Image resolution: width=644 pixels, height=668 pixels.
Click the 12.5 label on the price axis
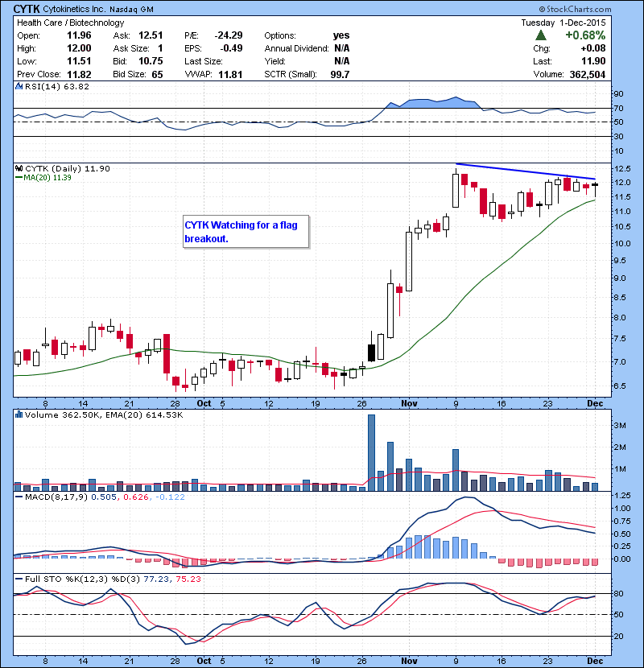point(622,169)
